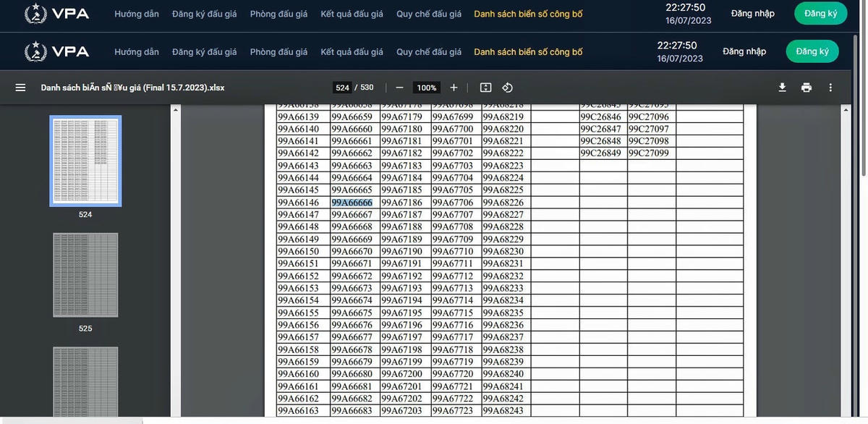Click the VPA logo in lower header

point(56,51)
